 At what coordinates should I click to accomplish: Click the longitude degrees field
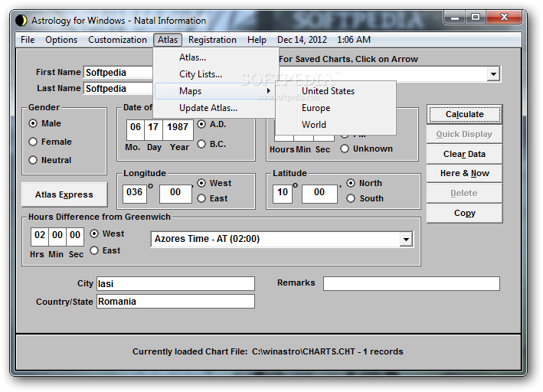pos(134,192)
